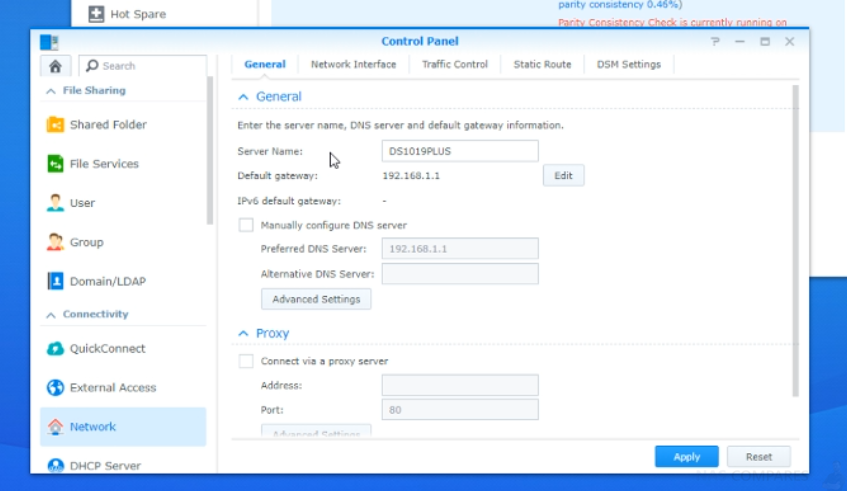
Task: Click the Apply button
Action: pos(687,457)
